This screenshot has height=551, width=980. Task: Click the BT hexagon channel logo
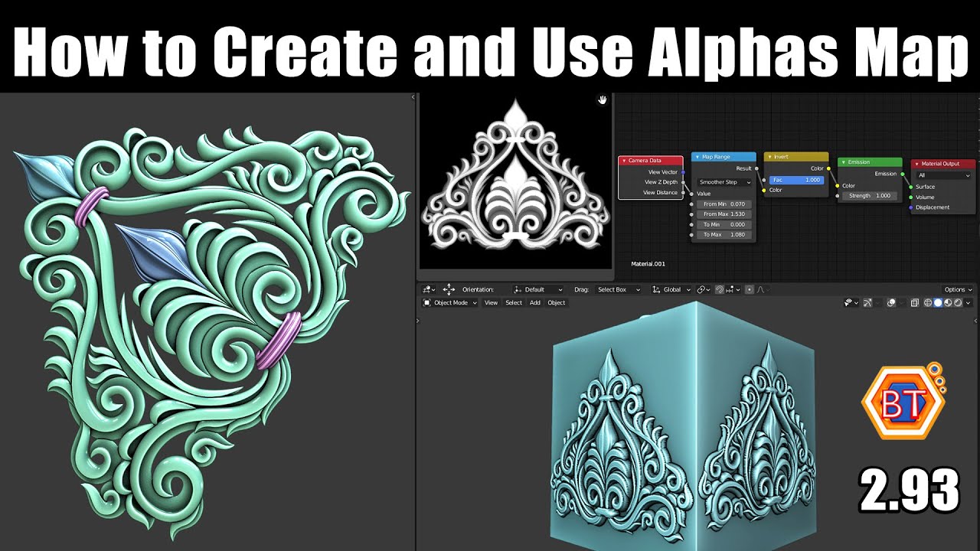tap(903, 401)
